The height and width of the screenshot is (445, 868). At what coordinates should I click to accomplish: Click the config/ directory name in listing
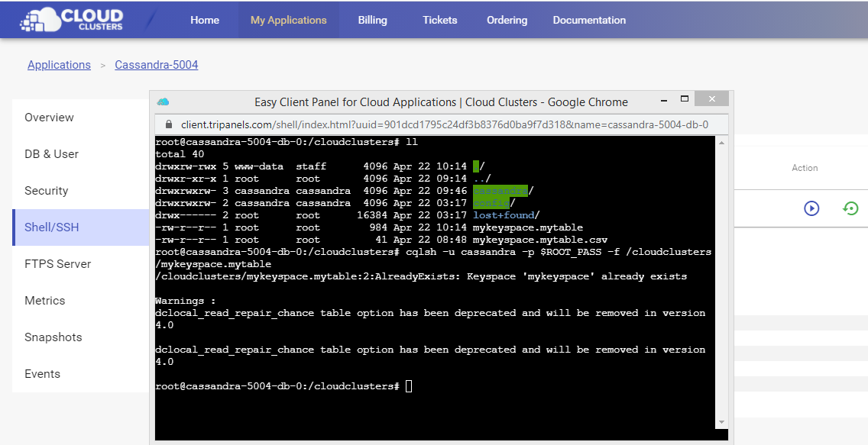494,203
